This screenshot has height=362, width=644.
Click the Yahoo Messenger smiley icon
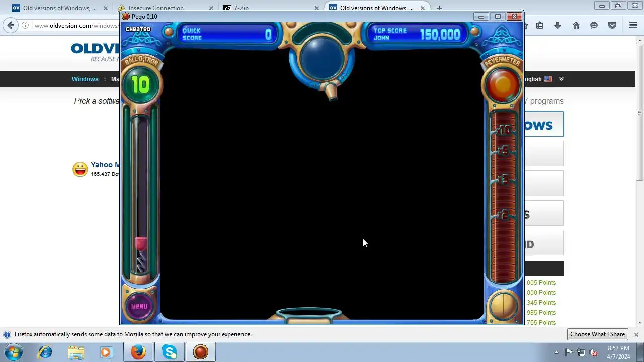coord(80,169)
